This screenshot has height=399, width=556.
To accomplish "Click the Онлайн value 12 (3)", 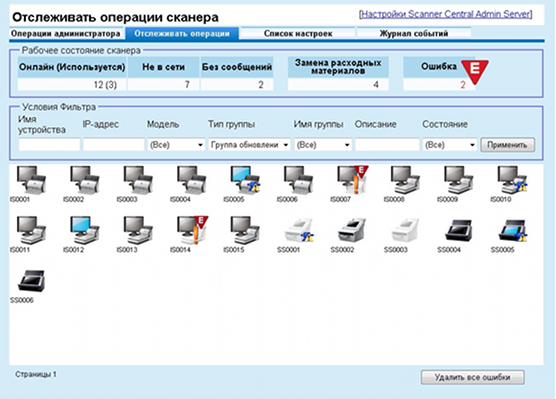I will tap(105, 85).
